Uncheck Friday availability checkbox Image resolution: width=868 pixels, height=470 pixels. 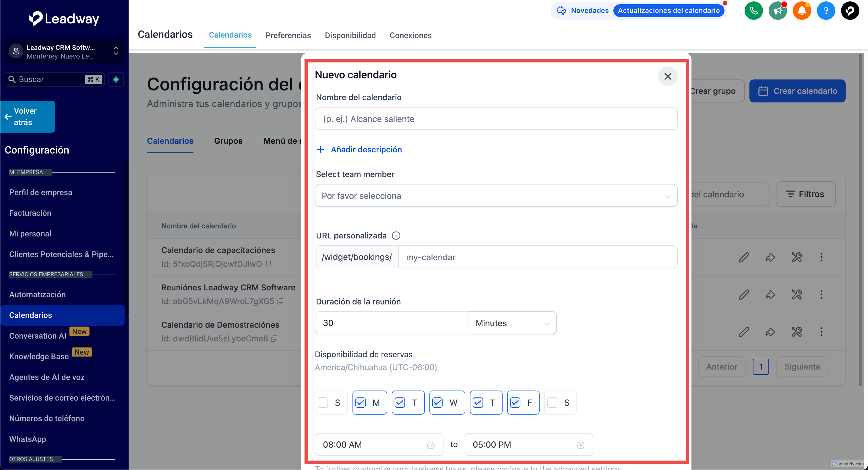pyautogui.click(x=515, y=403)
